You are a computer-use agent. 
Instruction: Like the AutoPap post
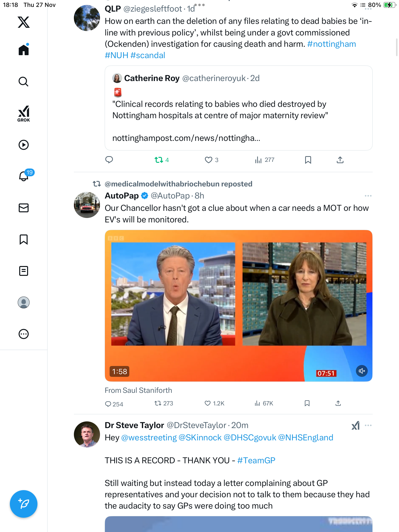(x=208, y=403)
